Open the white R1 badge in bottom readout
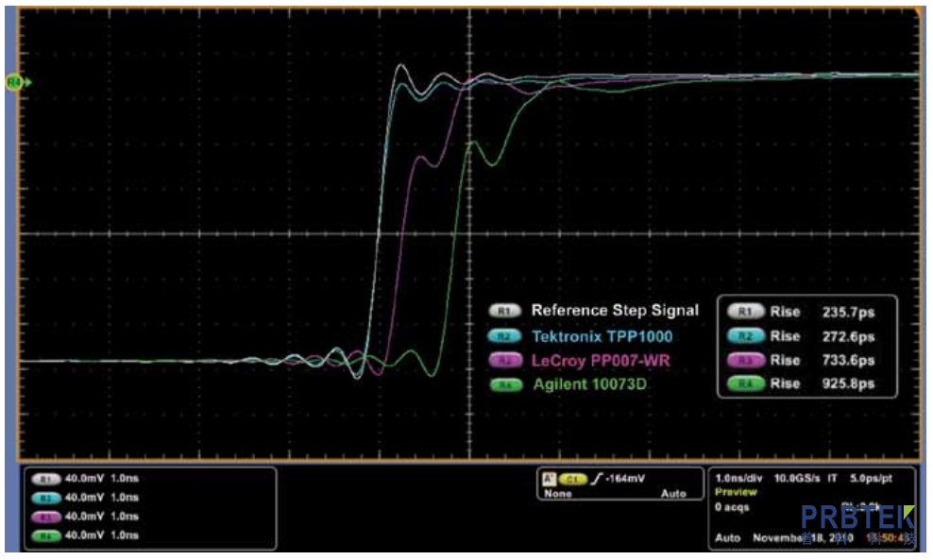 click(46, 479)
